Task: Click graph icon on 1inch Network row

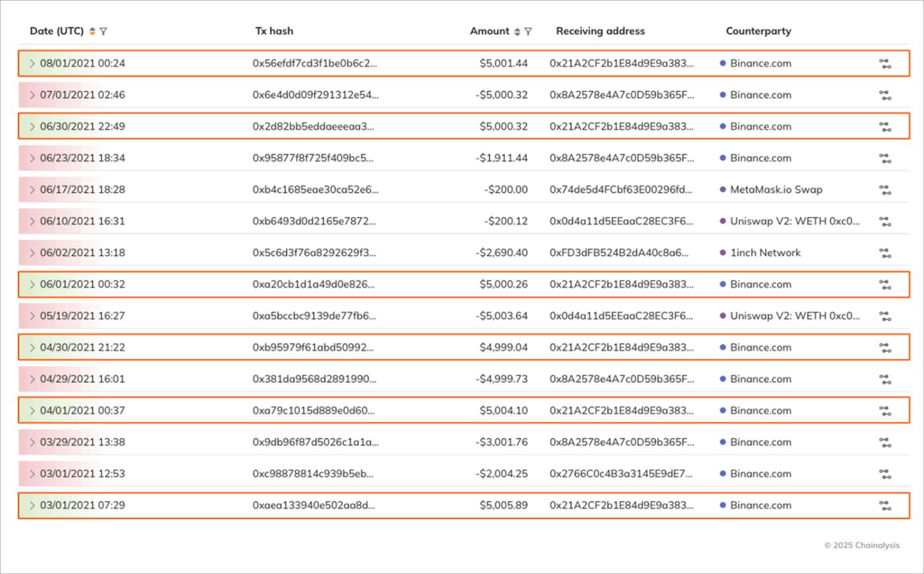Action: [885, 253]
